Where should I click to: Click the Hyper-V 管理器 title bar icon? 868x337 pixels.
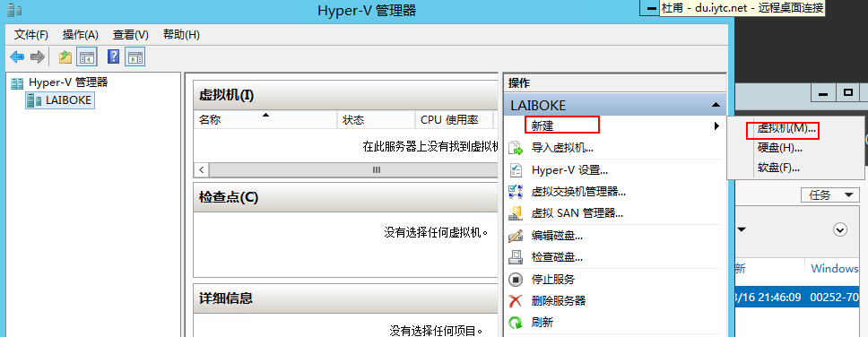(x=14, y=9)
